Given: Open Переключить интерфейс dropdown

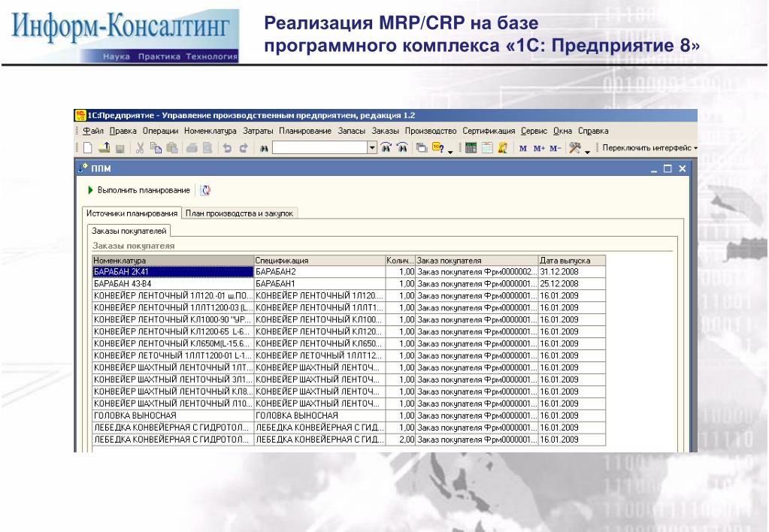Looking at the screenshot, I should [x=649, y=147].
